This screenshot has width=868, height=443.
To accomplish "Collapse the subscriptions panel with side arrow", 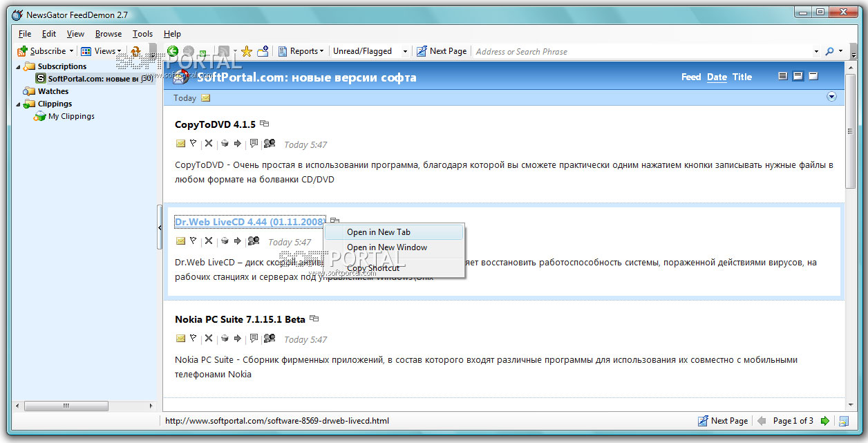I will point(160,227).
